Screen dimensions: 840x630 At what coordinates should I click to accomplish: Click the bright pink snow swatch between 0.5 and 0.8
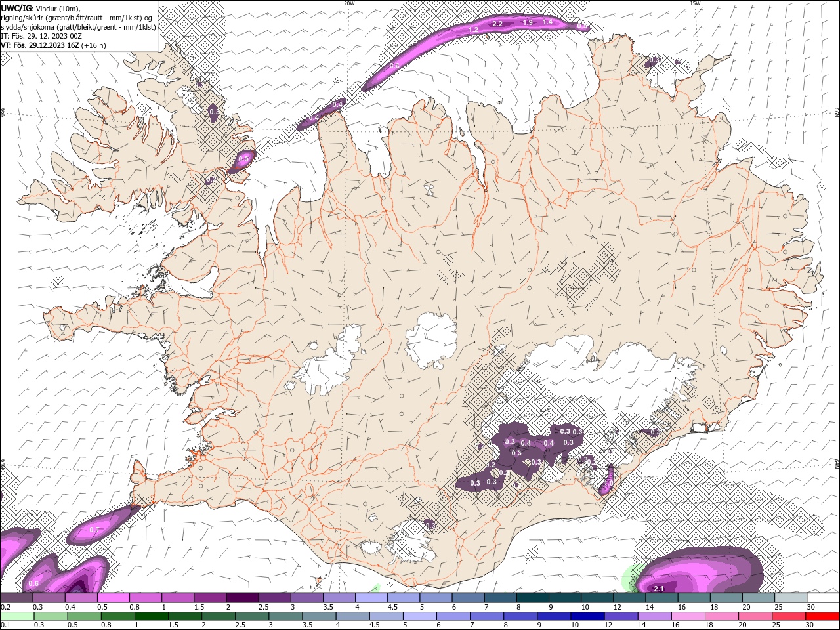point(113,598)
